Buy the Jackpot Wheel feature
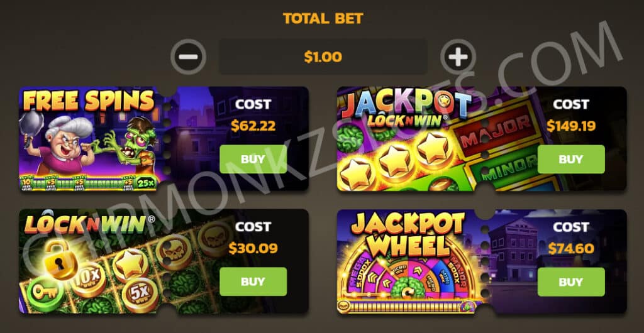 coord(571,281)
